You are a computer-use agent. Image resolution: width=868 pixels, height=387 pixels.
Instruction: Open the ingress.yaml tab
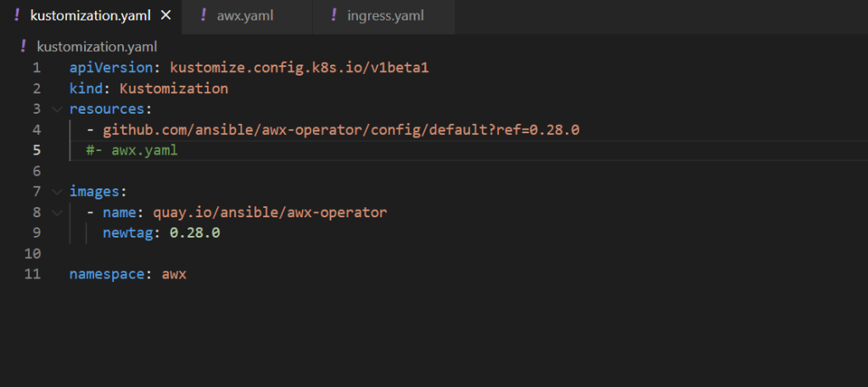tap(385, 16)
